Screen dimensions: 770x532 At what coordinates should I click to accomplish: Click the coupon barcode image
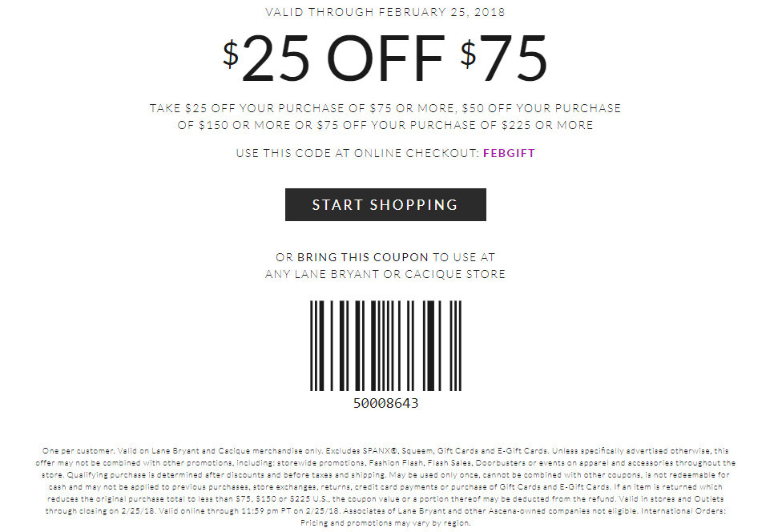click(x=385, y=346)
